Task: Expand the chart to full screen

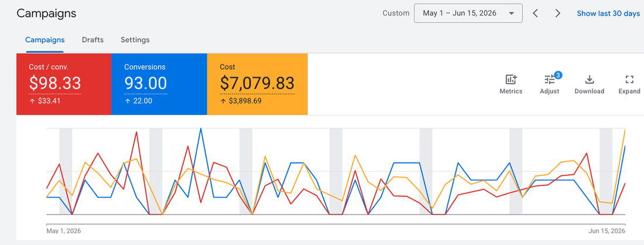Action: pyautogui.click(x=629, y=85)
